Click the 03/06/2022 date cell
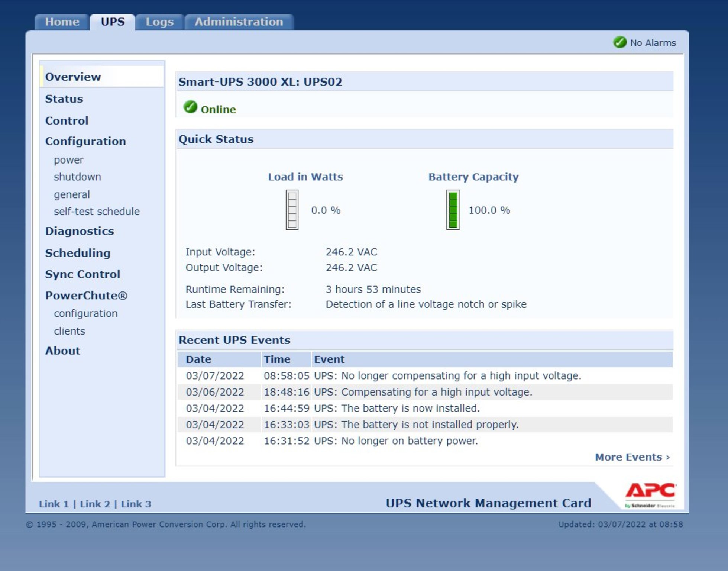Viewport: 728px width, 571px height. pyautogui.click(x=215, y=392)
